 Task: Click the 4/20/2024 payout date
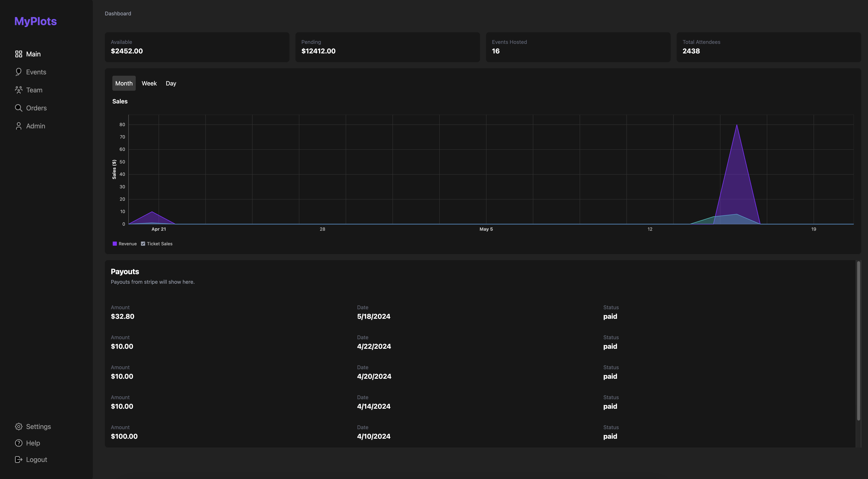tap(374, 376)
